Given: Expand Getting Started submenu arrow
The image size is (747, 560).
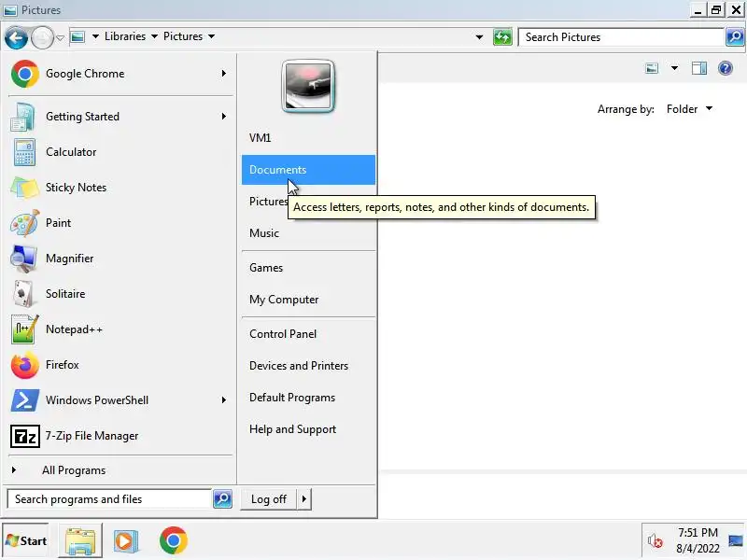Looking at the screenshot, I should coord(223,116).
